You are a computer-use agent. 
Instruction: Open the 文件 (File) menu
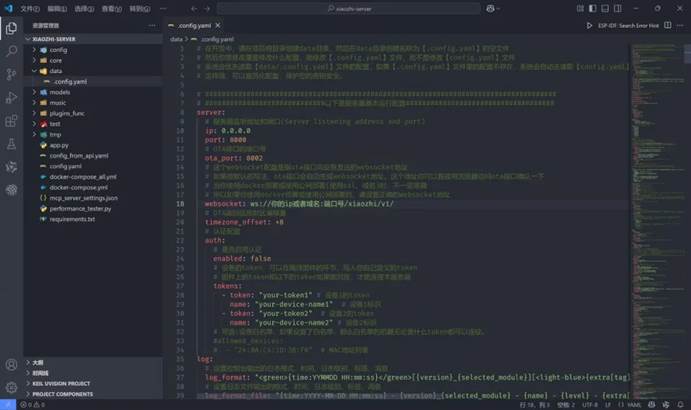click(x=30, y=8)
